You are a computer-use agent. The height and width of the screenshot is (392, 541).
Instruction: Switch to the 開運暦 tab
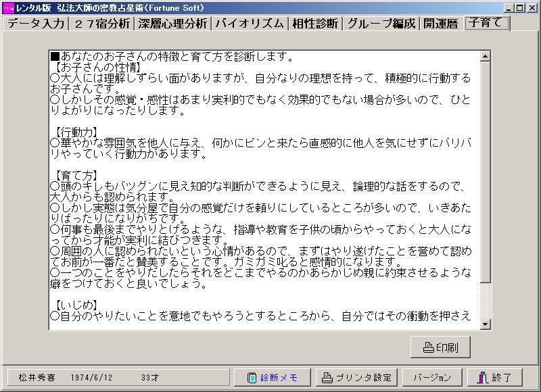pyautogui.click(x=441, y=24)
